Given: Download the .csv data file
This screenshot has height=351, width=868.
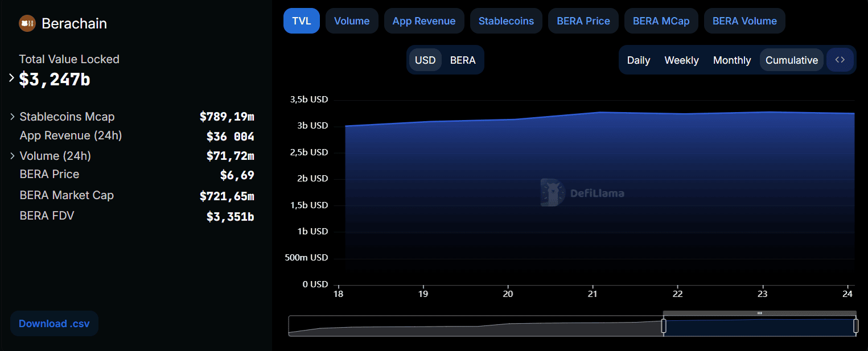Looking at the screenshot, I should coord(54,324).
